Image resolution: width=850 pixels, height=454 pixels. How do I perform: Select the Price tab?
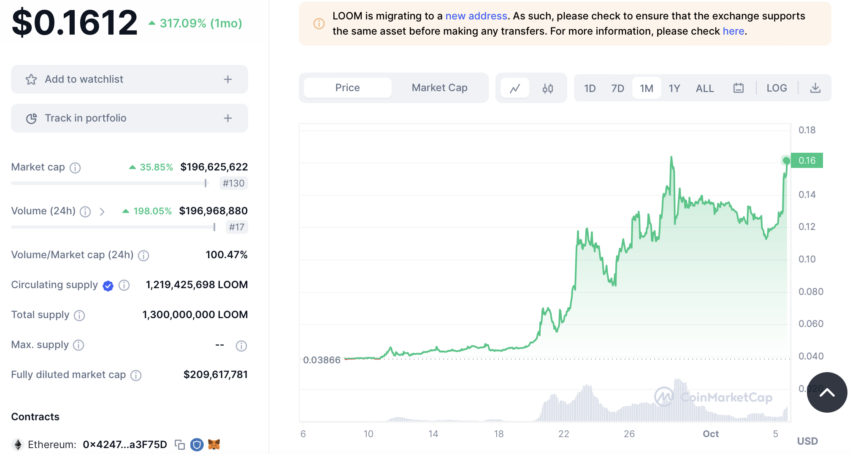click(347, 88)
